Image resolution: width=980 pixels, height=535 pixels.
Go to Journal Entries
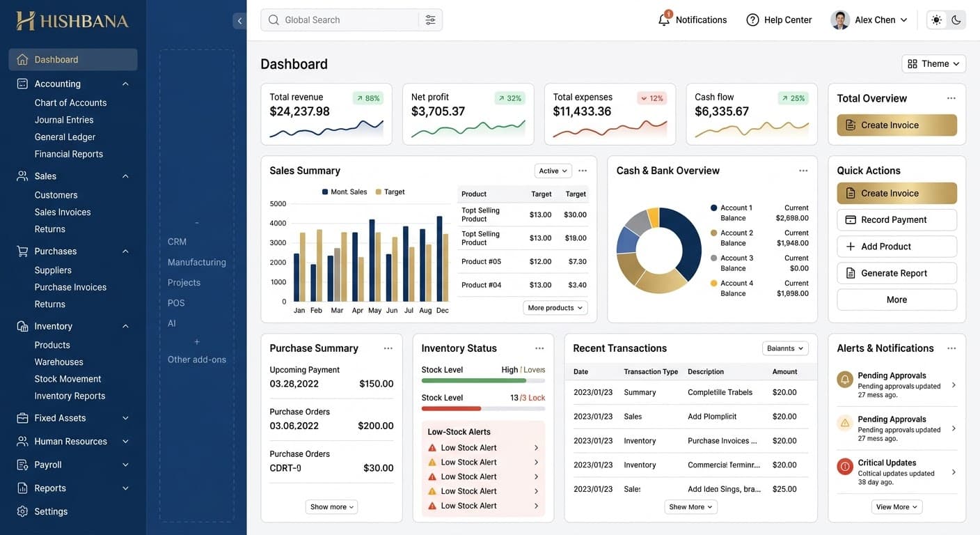[x=64, y=120]
